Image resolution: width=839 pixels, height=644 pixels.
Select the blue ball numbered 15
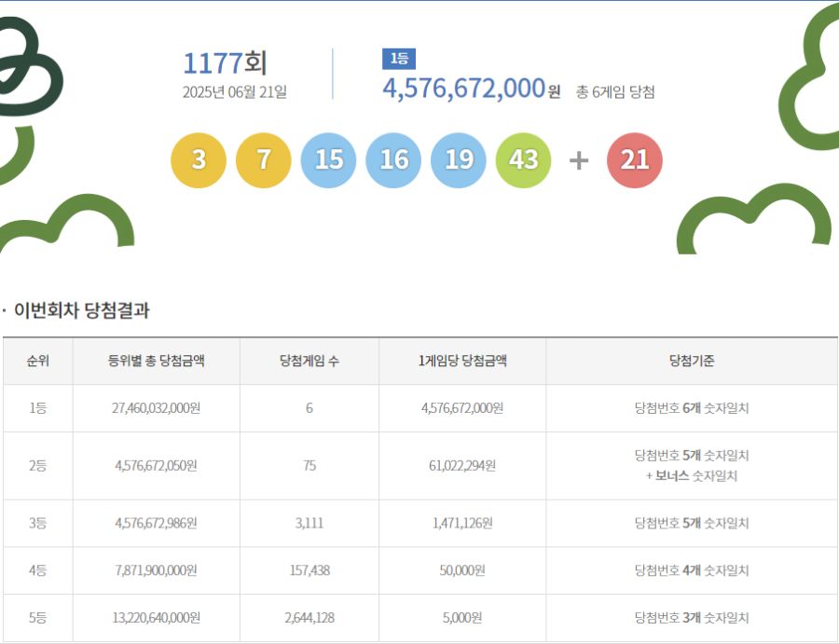pyautogui.click(x=328, y=160)
